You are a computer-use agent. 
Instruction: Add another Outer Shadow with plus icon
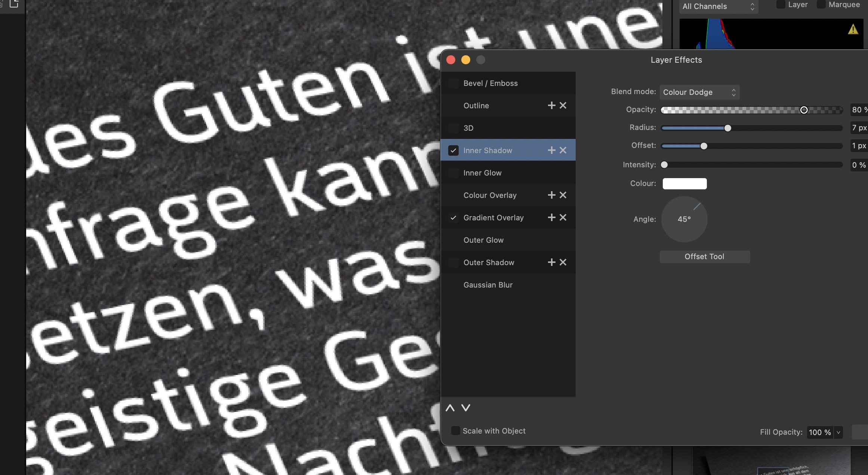(551, 263)
